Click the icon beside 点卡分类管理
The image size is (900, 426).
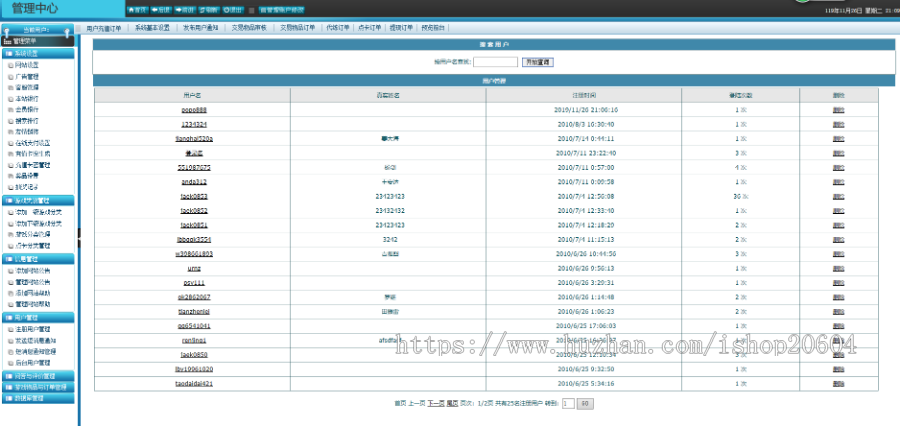(10, 246)
